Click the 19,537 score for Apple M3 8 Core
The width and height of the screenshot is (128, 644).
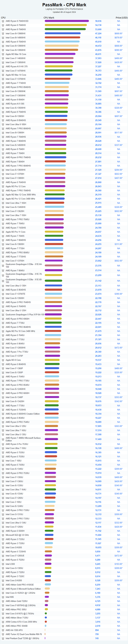point(98,360)
